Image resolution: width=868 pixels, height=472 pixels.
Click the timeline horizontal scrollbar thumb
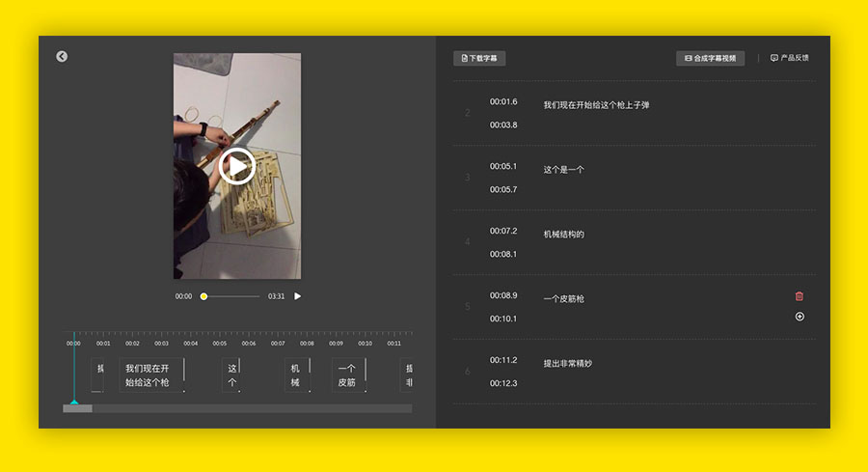[77, 409]
